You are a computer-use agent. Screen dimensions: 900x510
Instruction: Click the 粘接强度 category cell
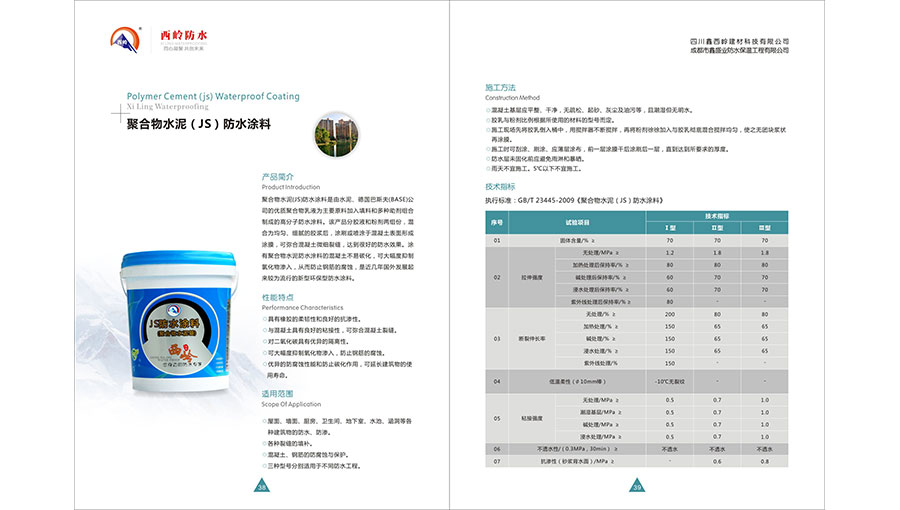(x=532, y=418)
